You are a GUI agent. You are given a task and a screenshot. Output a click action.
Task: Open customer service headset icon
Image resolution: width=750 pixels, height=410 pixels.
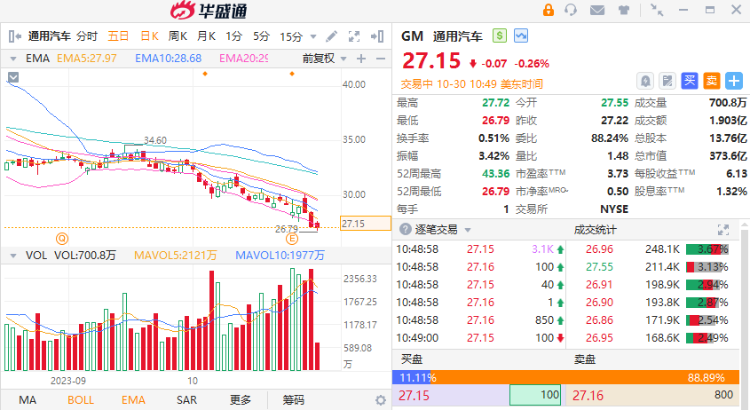coord(571,10)
